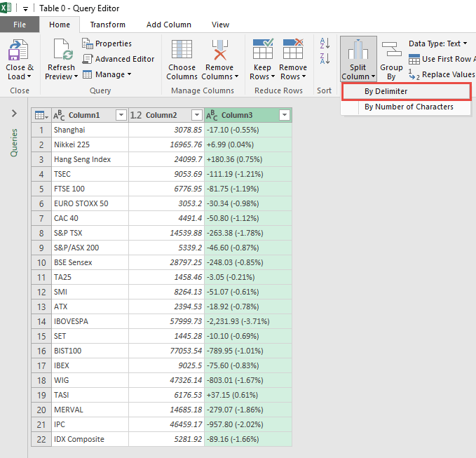Select the EURO STOXX 50 cell
This screenshot has height=458, width=476.
[90, 203]
